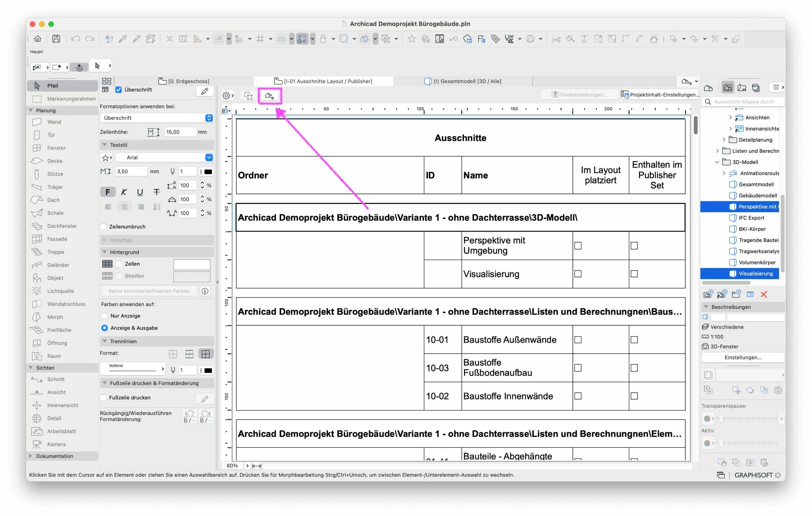Toggle the Überschrift checkbox
Viewport: 812px width, 516px height.
click(119, 90)
